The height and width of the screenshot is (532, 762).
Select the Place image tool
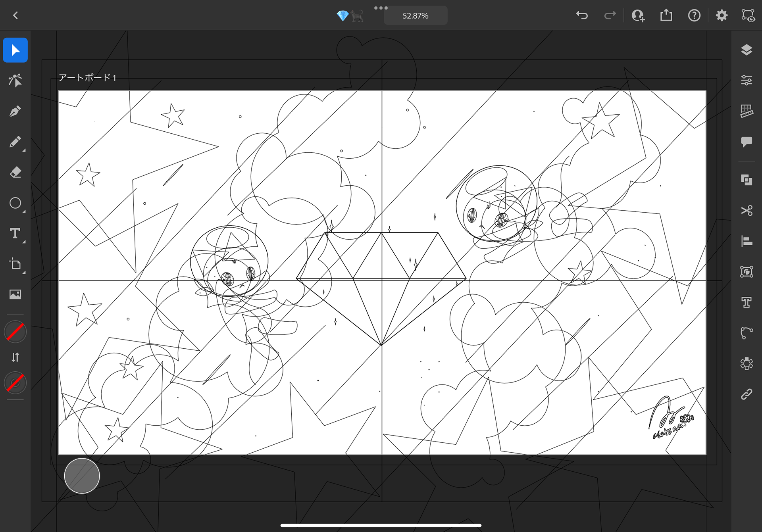point(15,294)
